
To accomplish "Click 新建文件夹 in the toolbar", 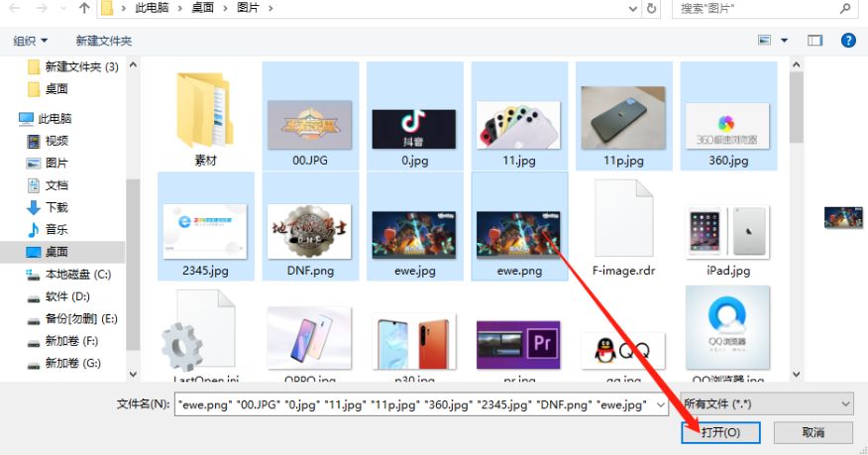I will click(103, 41).
